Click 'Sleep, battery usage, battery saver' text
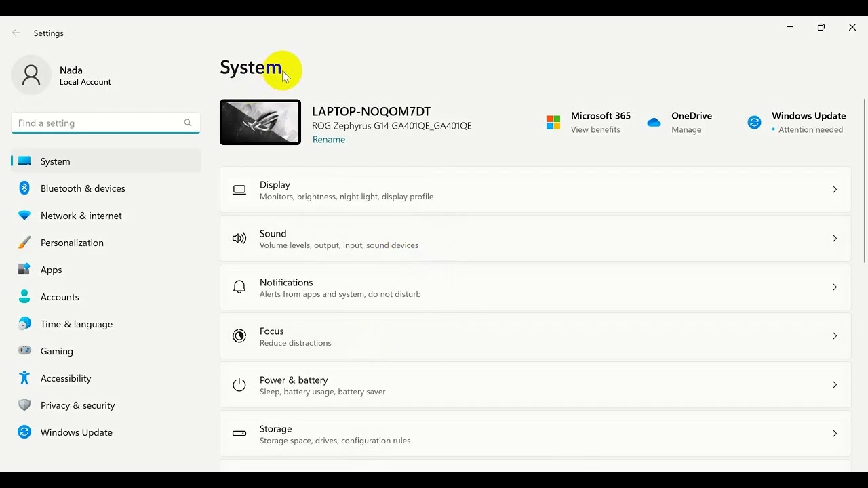This screenshot has width=868, height=488. coord(323,392)
